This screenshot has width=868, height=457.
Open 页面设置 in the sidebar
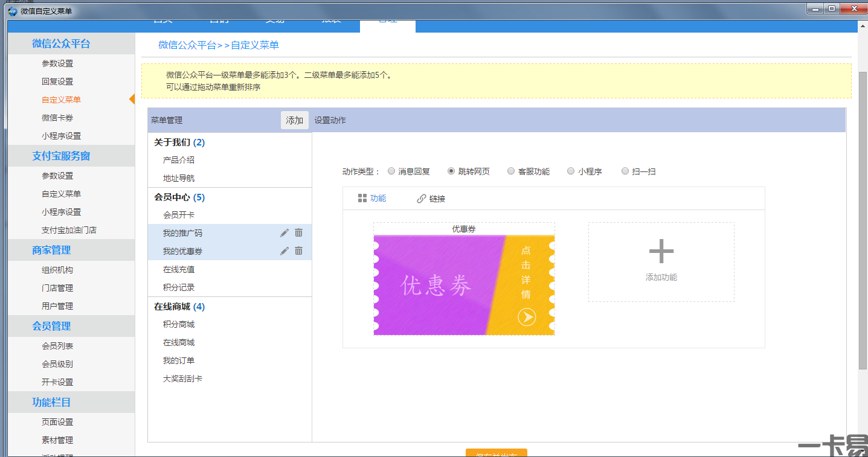tap(57, 422)
